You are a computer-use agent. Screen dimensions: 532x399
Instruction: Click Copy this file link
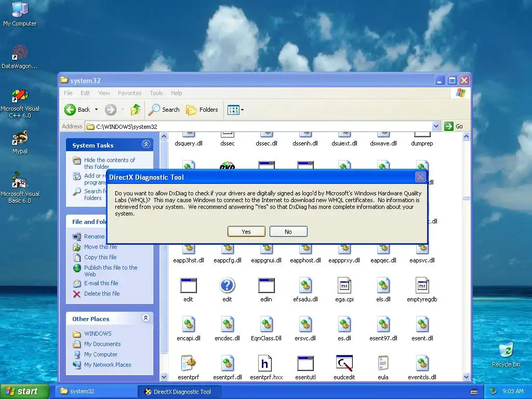[x=100, y=257]
